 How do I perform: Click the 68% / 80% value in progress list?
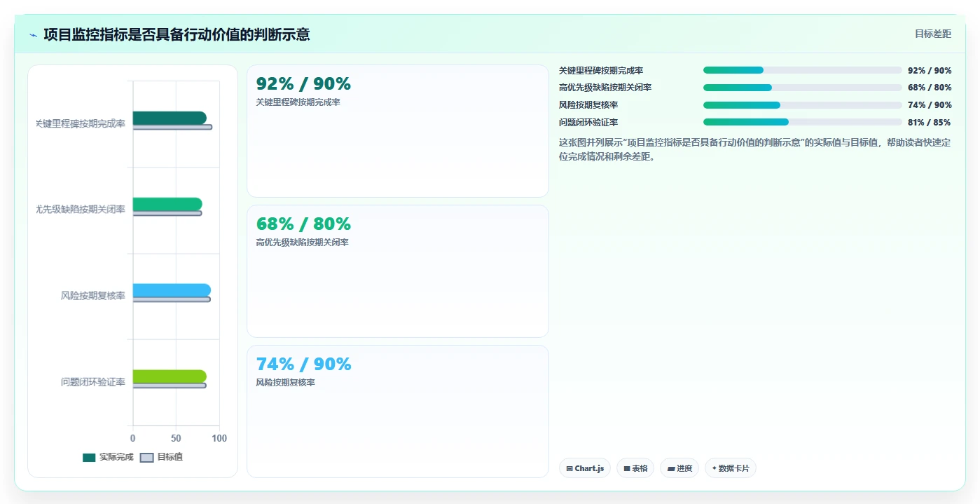tap(930, 88)
